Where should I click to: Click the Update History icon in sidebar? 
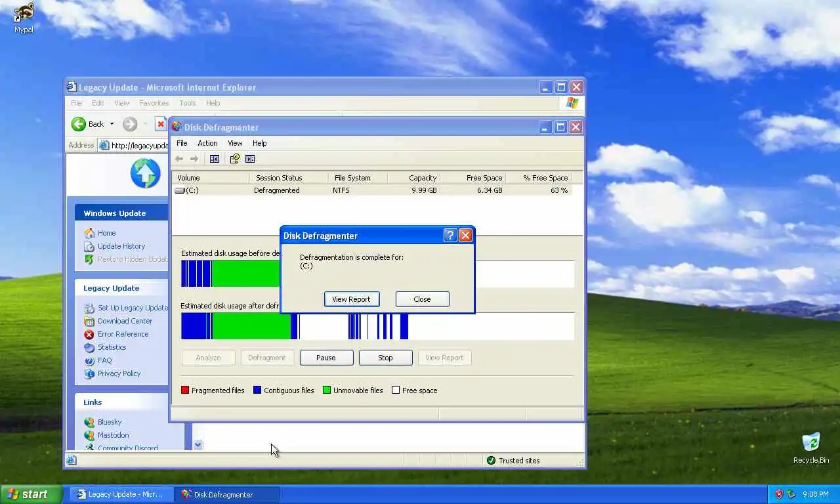89,246
